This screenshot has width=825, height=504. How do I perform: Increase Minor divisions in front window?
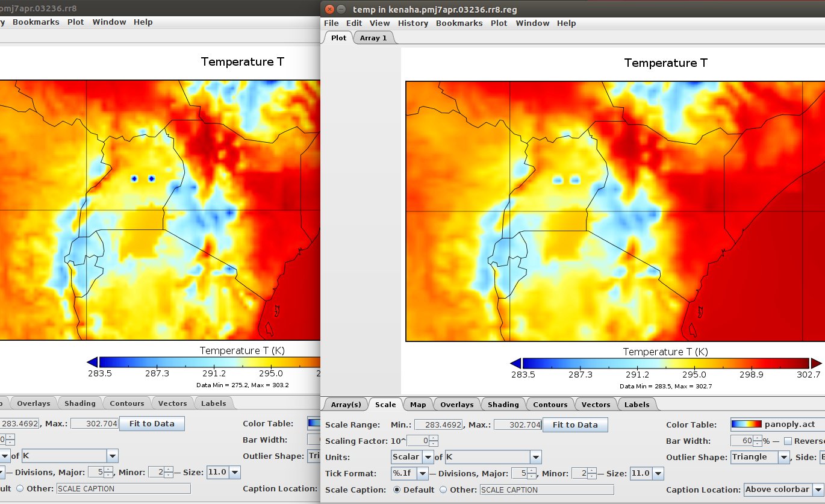(x=591, y=470)
